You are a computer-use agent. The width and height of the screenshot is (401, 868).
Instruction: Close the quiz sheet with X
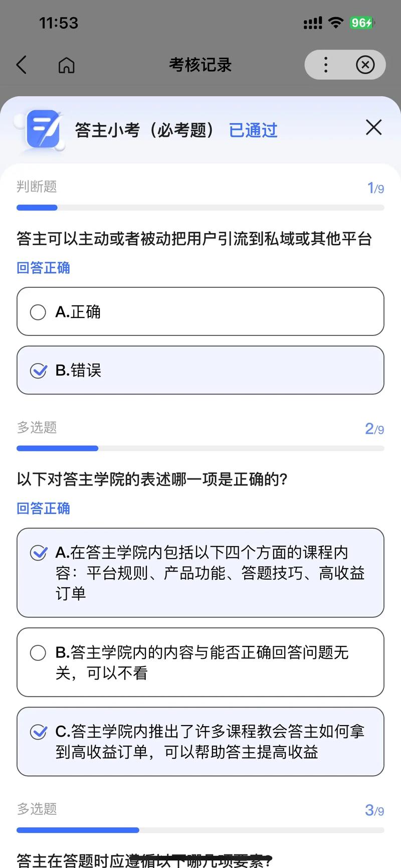pyautogui.click(x=373, y=127)
